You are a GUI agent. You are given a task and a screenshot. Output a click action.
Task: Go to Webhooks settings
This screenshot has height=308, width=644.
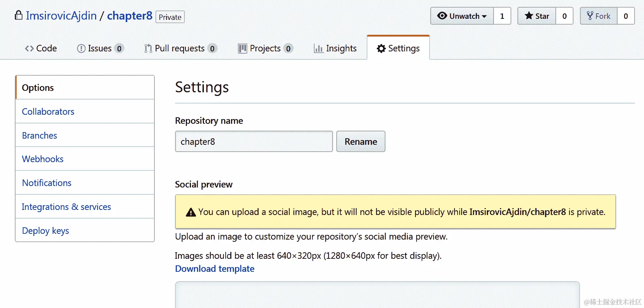pyautogui.click(x=85, y=159)
